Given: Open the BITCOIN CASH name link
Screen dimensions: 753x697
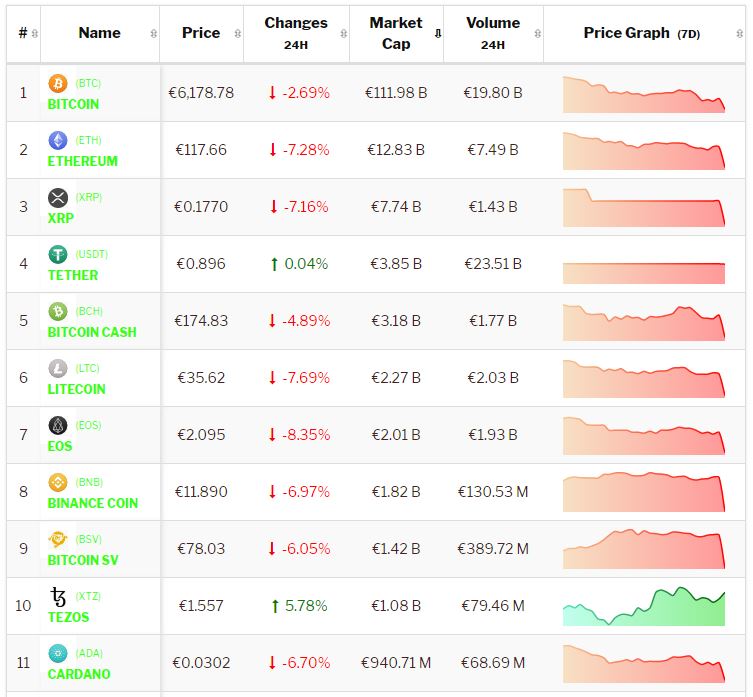Looking at the screenshot, I should (92, 332).
